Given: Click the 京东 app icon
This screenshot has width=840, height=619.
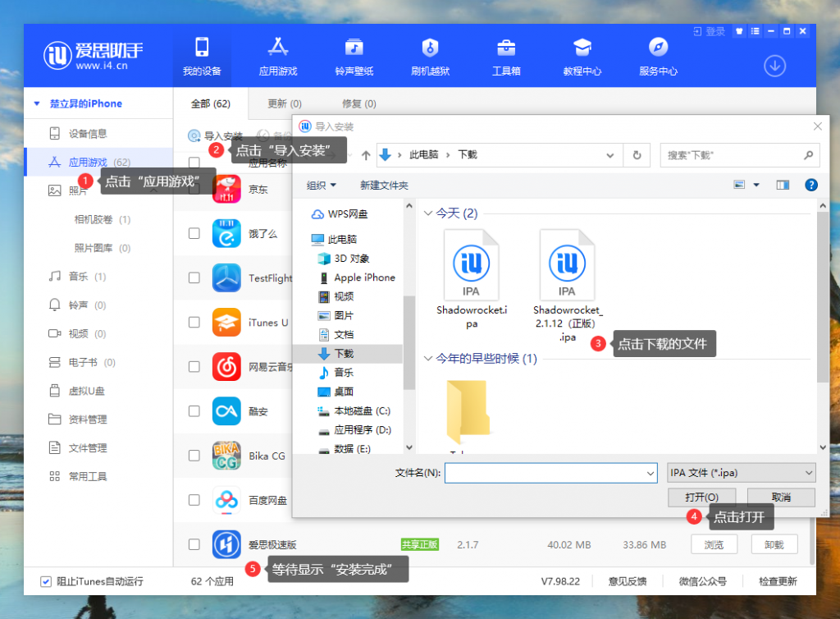Looking at the screenshot, I should coord(226,189).
